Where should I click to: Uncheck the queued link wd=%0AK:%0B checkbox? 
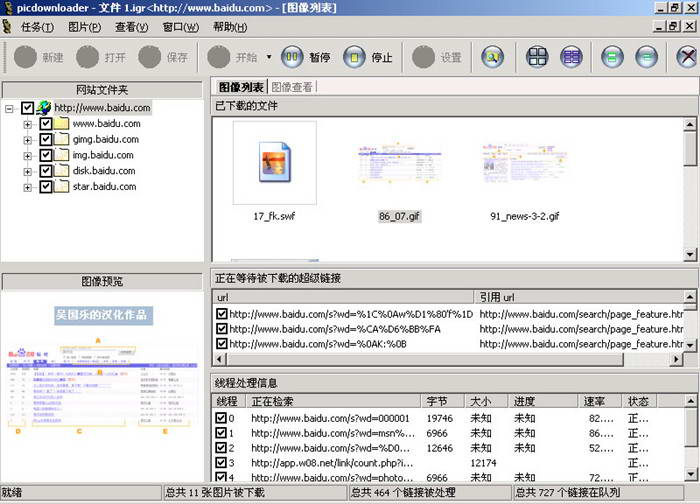pyautogui.click(x=221, y=344)
